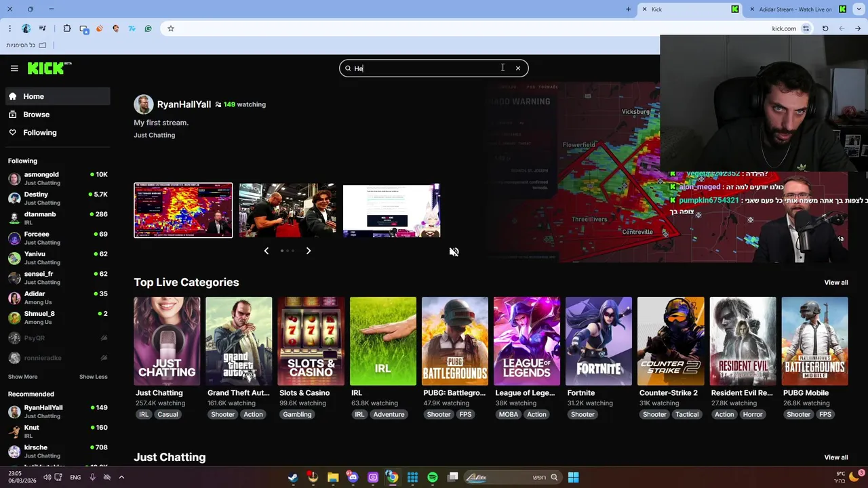Open Home in the sidebar
This screenshot has width=868, height=488.
click(58, 96)
